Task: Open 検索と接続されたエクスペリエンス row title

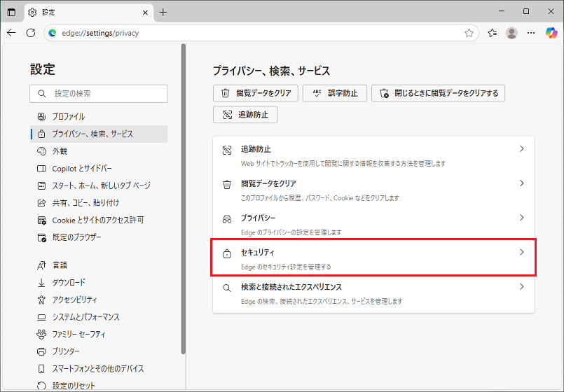Action: click(291, 287)
